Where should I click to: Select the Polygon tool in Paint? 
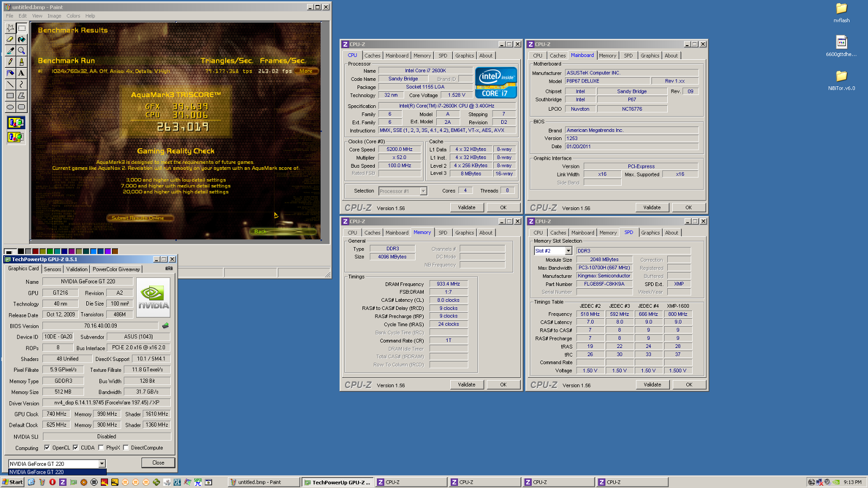pos(22,96)
